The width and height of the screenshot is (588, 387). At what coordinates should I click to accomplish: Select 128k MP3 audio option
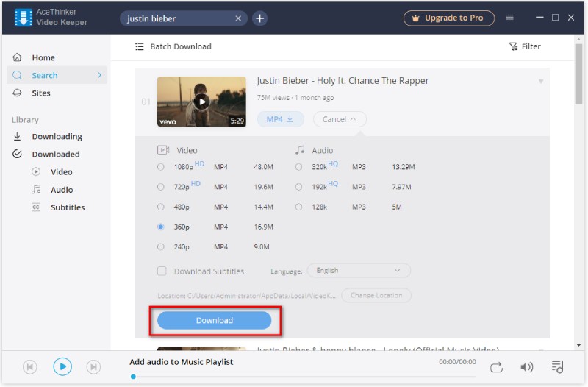click(x=299, y=207)
